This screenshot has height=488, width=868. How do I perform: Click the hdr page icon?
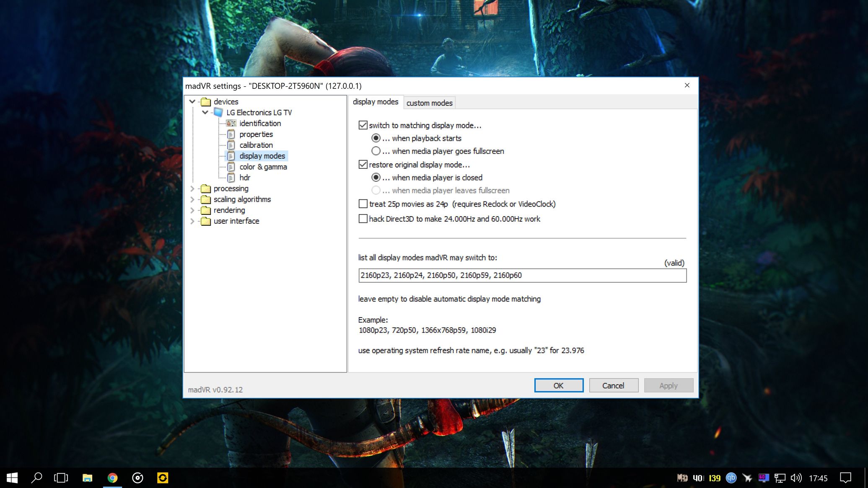click(x=231, y=178)
